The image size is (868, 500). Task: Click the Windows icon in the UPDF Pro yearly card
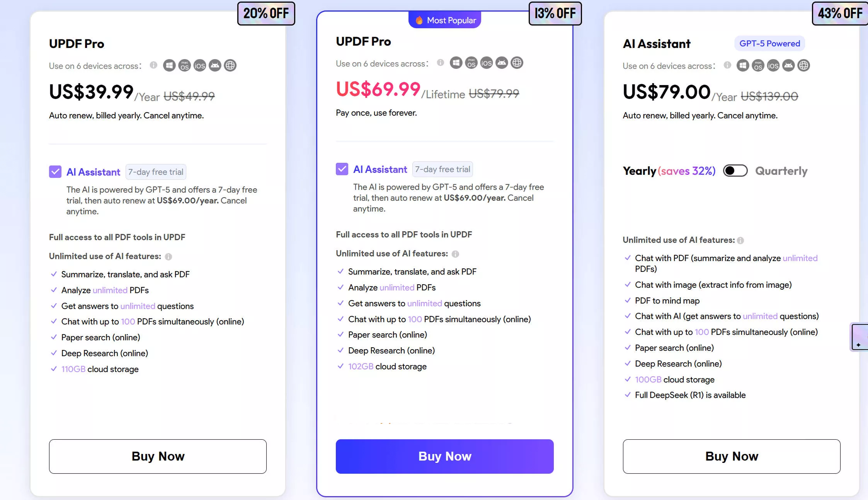[x=169, y=65]
